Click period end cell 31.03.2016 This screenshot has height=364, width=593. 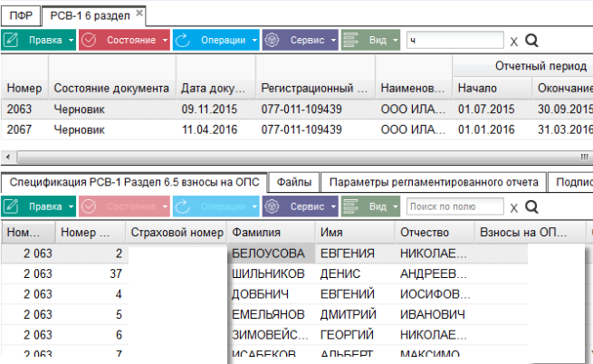tap(565, 129)
